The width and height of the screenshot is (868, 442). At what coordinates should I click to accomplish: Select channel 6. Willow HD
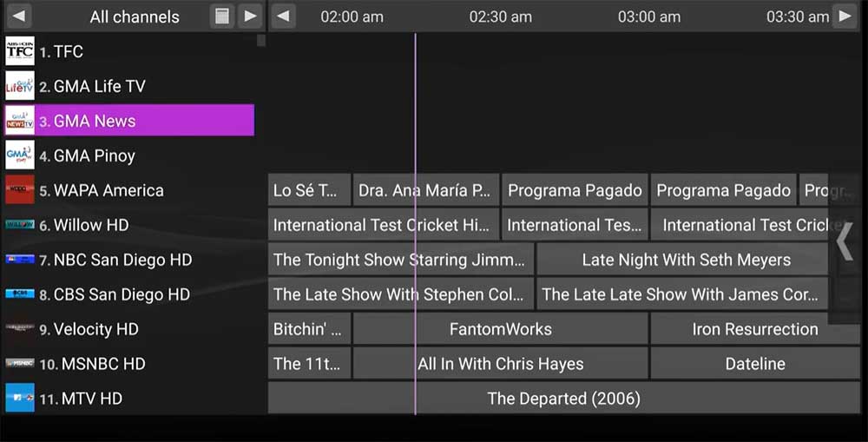point(130,224)
